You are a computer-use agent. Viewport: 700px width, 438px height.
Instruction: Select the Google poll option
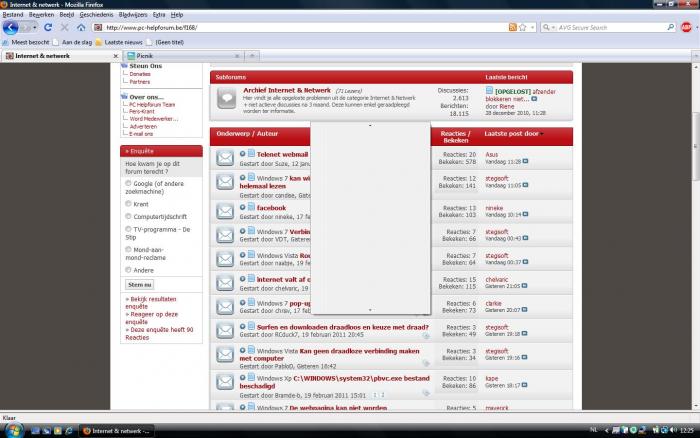point(128,184)
